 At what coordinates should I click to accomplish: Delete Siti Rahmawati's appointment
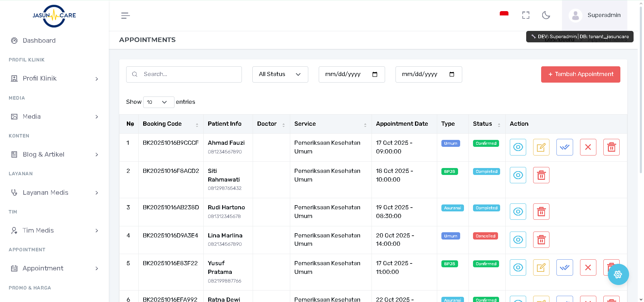(541, 175)
